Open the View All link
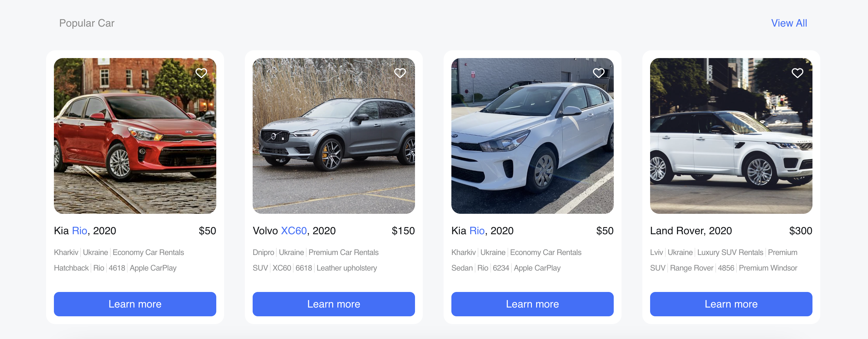868x339 pixels. tap(789, 23)
